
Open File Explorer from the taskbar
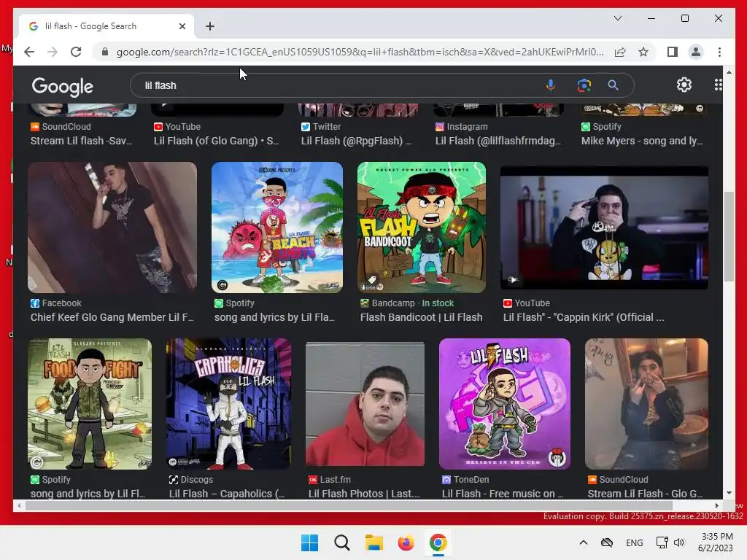[374, 542]
